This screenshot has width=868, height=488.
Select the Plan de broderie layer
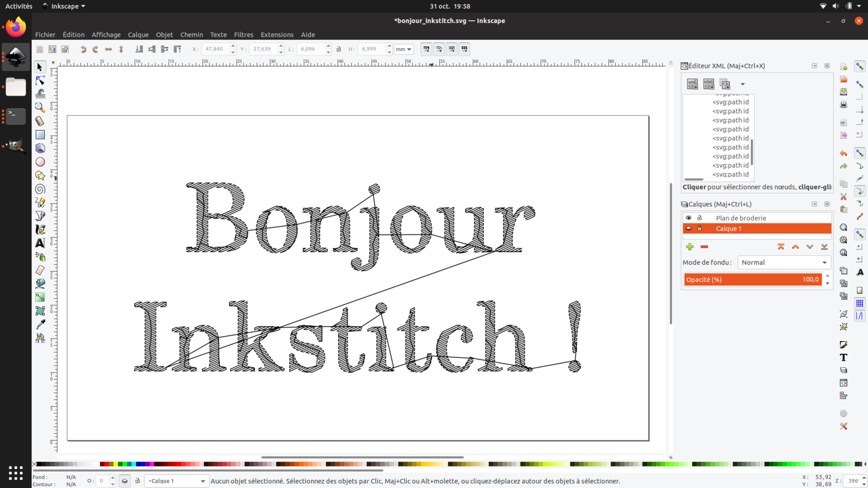tap(741, 218)
